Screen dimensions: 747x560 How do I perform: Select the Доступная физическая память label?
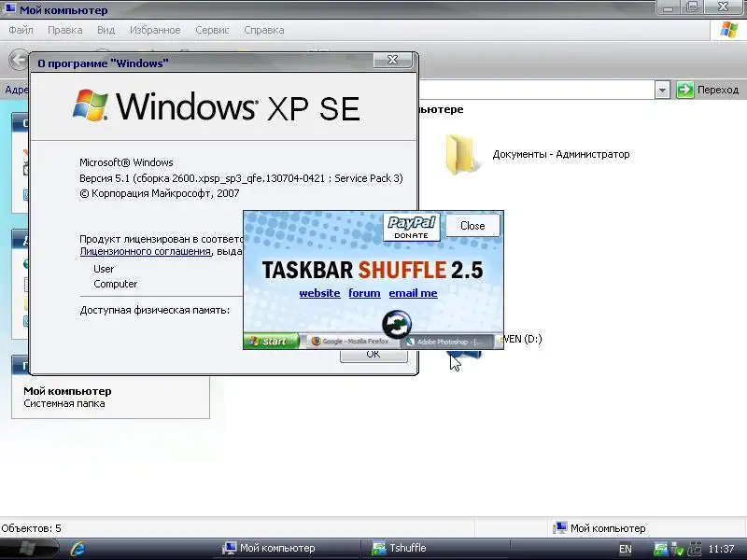tap(155, 310)
